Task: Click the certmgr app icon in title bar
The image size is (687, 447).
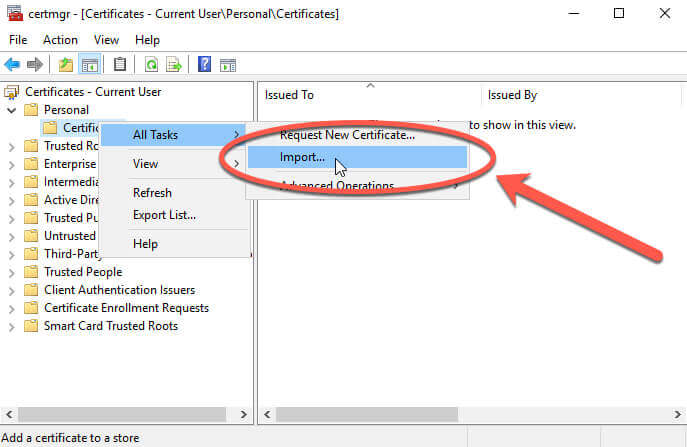Action: click(x=14, y=13)
